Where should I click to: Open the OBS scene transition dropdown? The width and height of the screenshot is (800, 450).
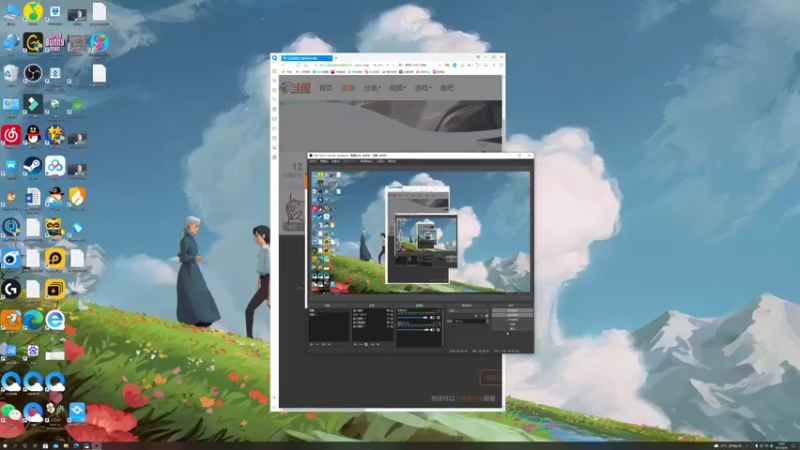[x=468, y=310]
